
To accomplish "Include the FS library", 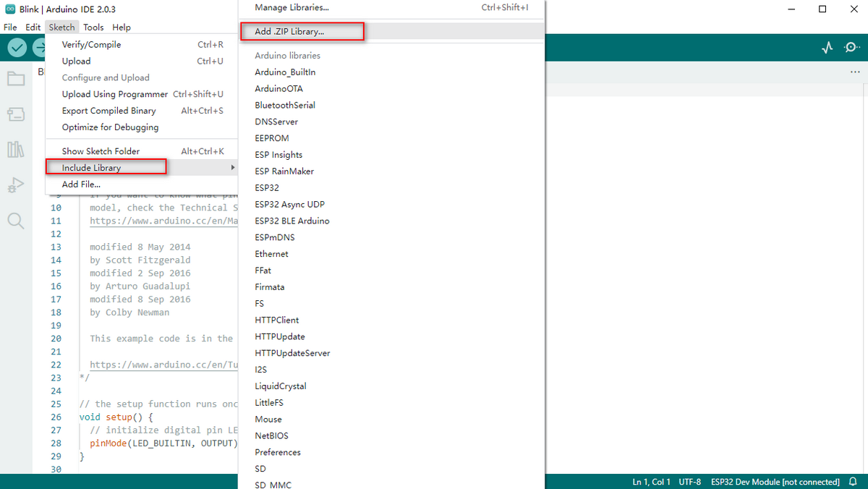I will pos(391,304).
